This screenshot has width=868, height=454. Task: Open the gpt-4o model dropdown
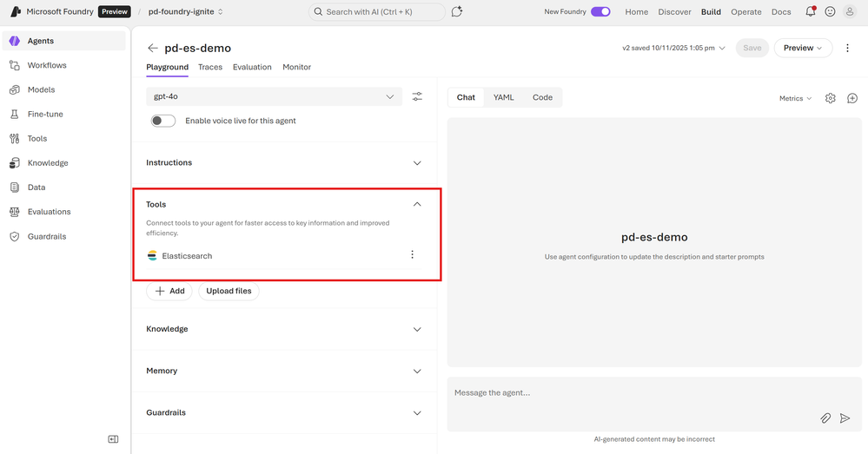click(274, 96)
